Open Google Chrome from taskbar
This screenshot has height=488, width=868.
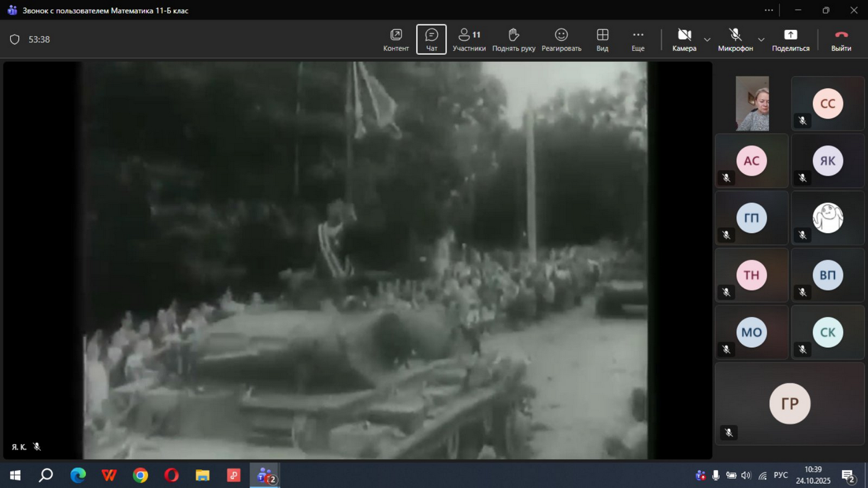click(x=140, y=475)
